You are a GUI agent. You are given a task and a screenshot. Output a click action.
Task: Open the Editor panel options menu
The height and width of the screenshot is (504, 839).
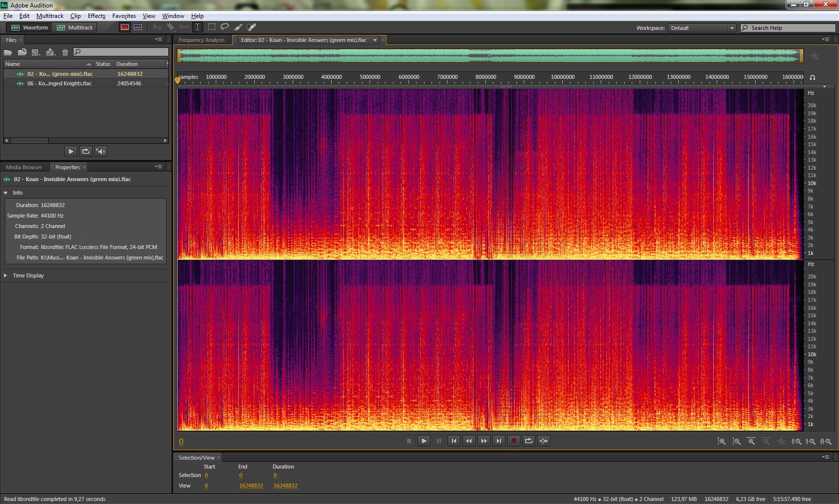click(826, 39)
